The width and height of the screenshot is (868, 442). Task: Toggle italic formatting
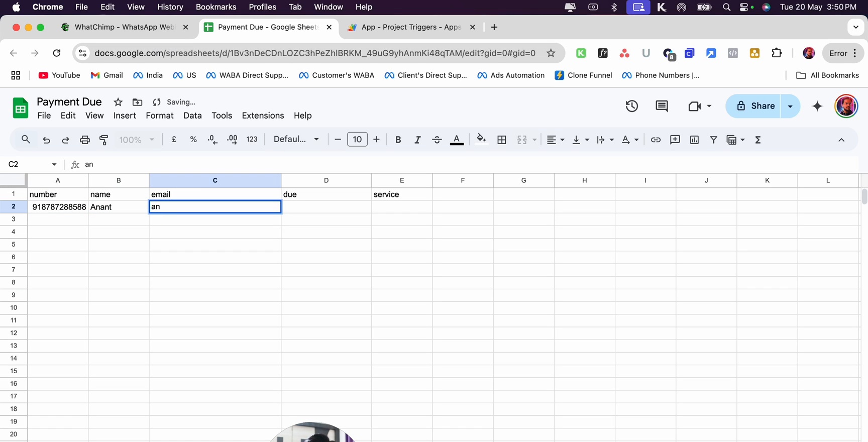[x=417, y=140]
